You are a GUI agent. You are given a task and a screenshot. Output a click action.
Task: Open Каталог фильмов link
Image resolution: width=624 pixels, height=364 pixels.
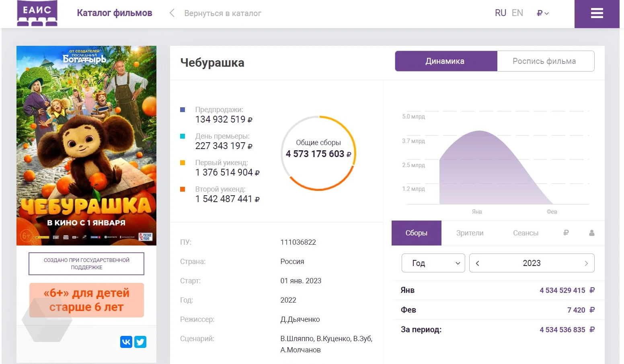click(x=115, y=13)
